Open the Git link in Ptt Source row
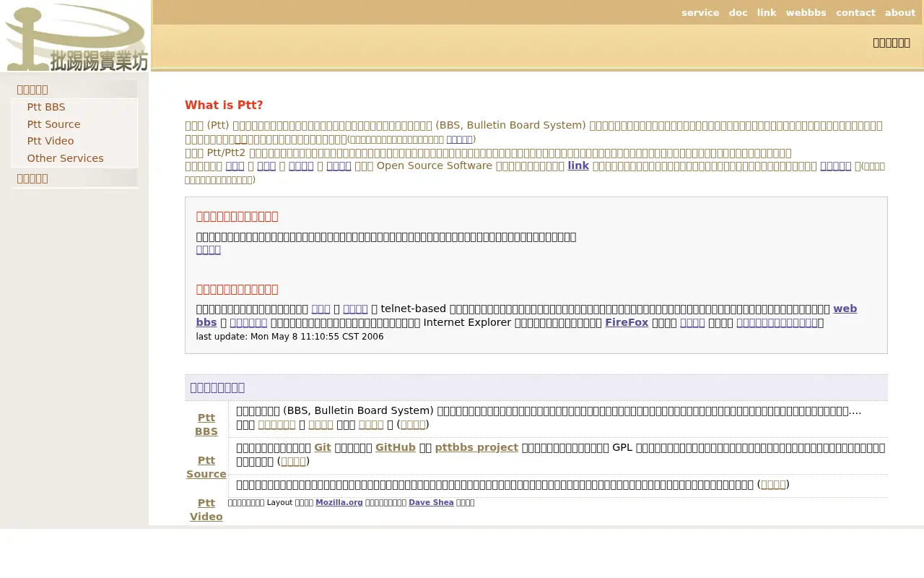This screenshot has width=924, height=578. [x=323, y=447]
